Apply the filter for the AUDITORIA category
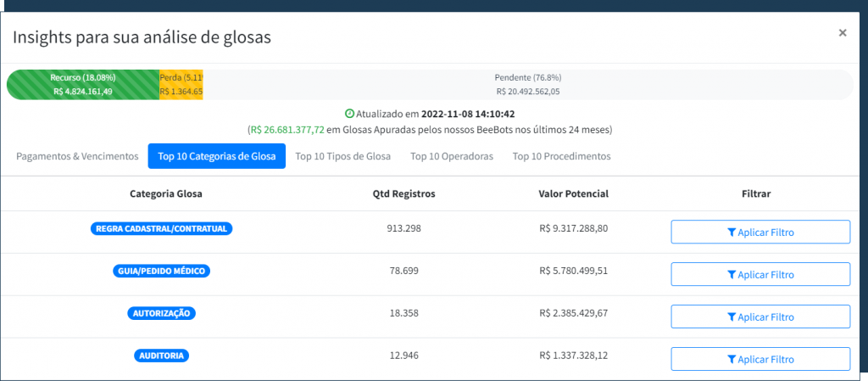The image size is (868, 381). pos(759,359)
